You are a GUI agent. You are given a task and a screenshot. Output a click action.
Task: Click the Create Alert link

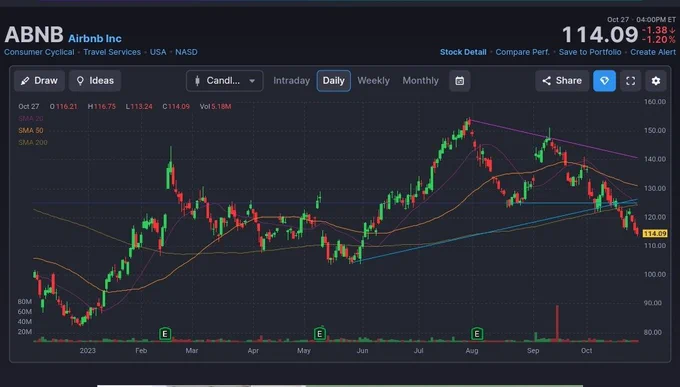point(653,52)
